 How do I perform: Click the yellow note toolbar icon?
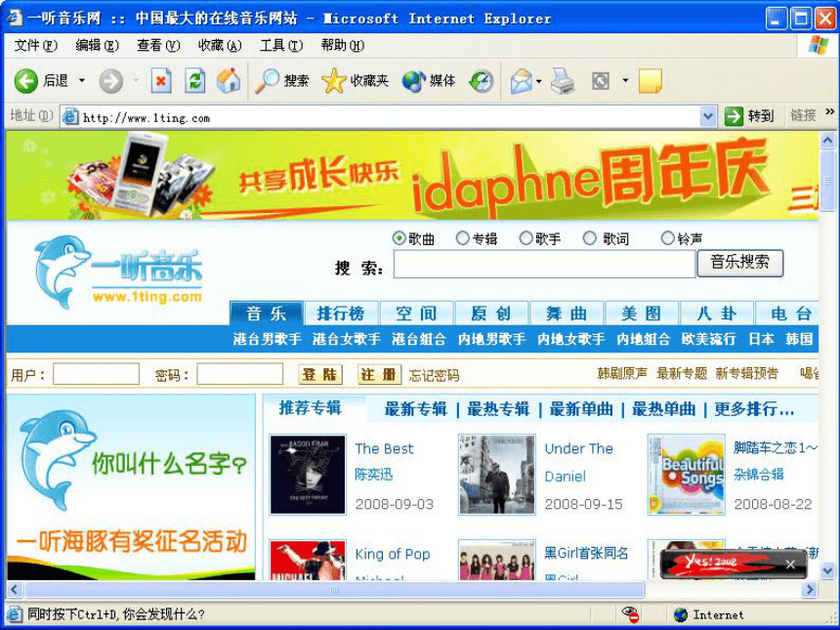(651, 81)
